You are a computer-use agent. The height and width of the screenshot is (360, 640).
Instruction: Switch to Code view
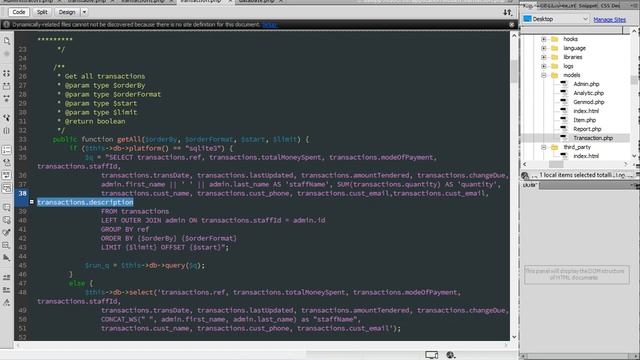[18, 12]
